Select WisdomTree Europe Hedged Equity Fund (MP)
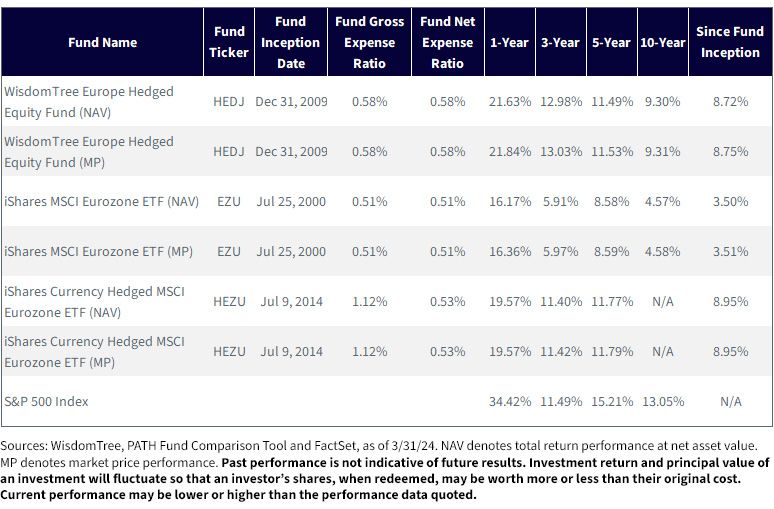The width and height of the screenshot is (774, 509). (89, 152)
